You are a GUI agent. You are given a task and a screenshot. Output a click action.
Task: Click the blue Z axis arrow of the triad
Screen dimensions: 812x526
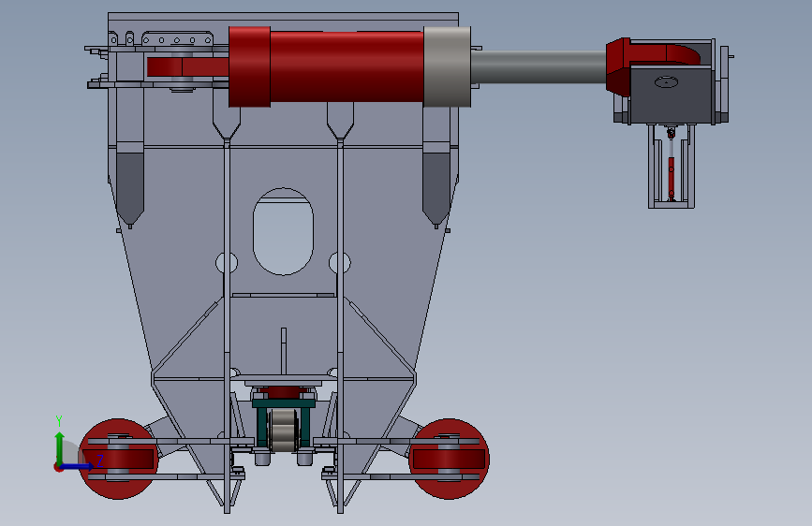78,467
